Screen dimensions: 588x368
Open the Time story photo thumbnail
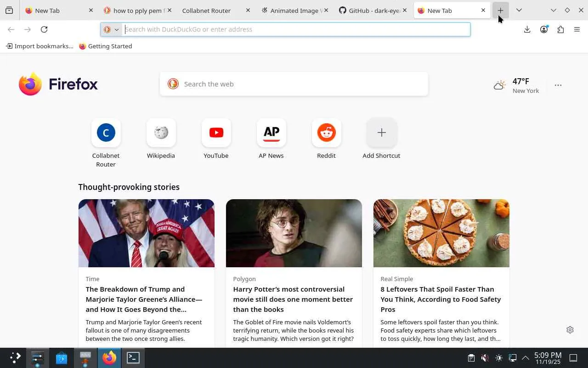(147, 233)
